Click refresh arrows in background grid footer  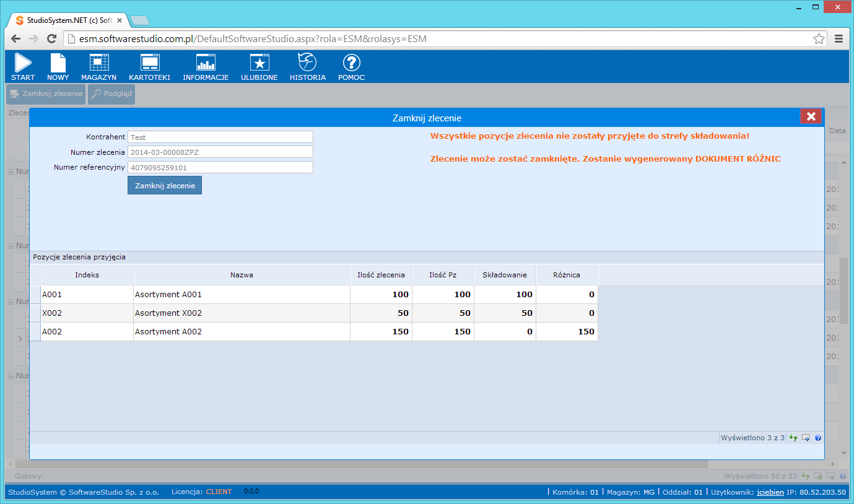806,476
